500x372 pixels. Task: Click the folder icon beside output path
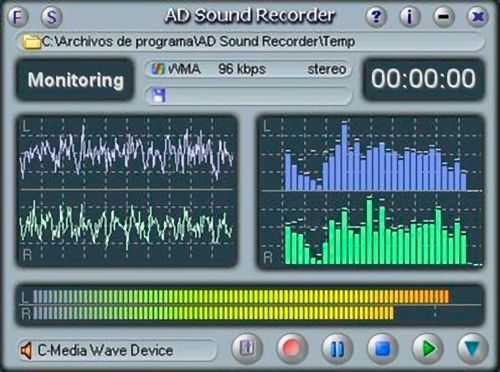click(x=31, y=42)
